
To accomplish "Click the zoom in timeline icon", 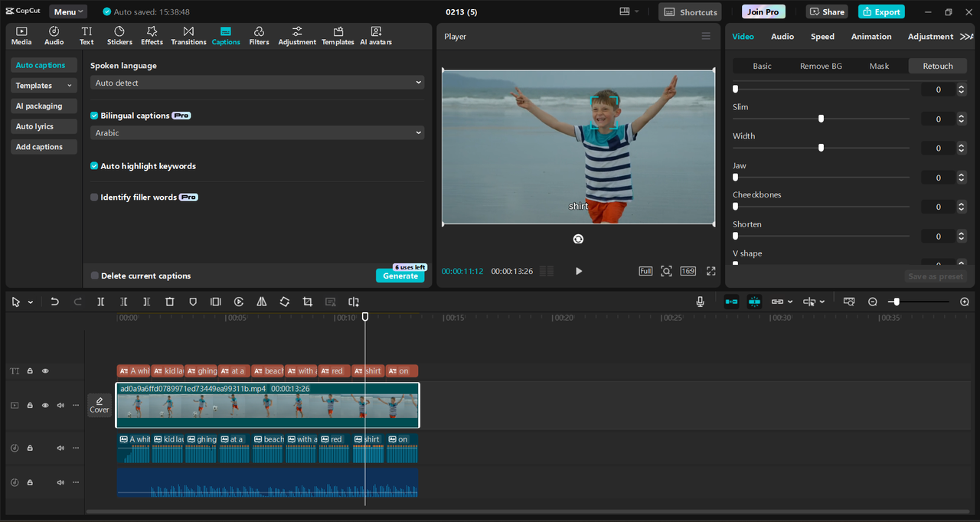I will click(x=965, y=302).
